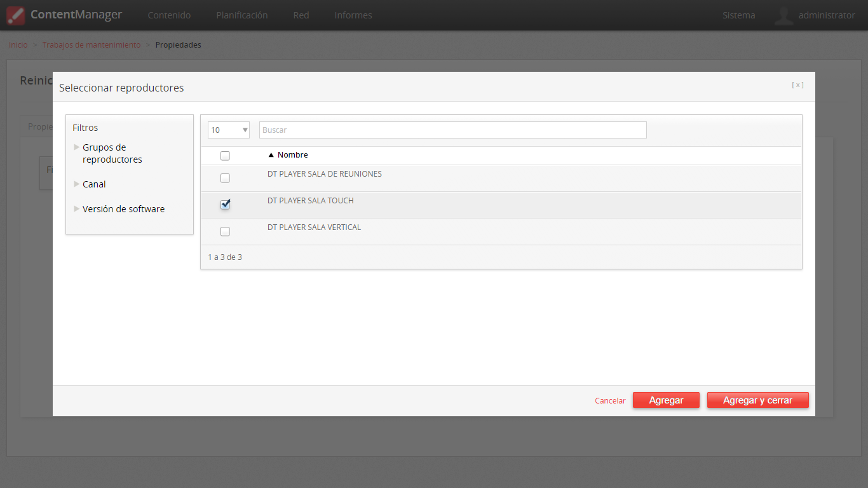Open Trabajos de mantenimiento breadcrumb link
Image resolution: width=868 pixels, height=488 pixels.
coord(92,45)
